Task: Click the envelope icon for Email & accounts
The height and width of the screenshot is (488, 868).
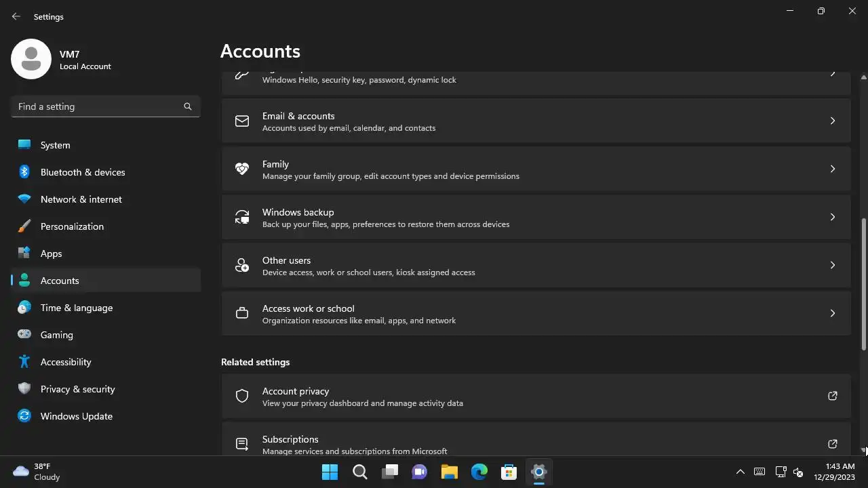Action: coord(242,121)
